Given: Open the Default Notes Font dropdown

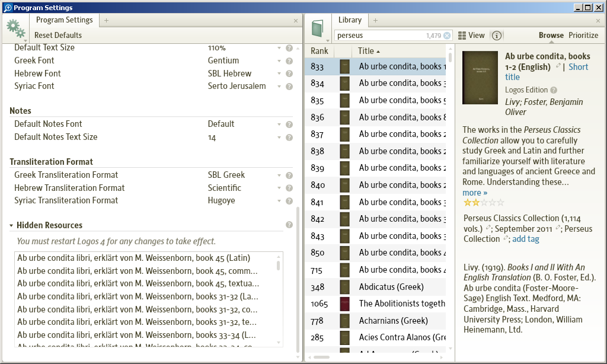Looking at the screenshot, I should (279, 124).
